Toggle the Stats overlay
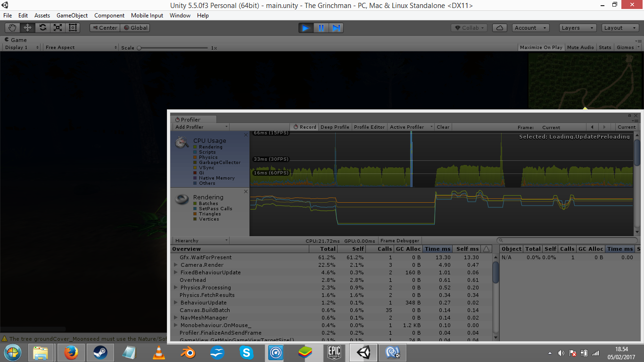This screenshot has width=644, height=362. coord(605,48)
